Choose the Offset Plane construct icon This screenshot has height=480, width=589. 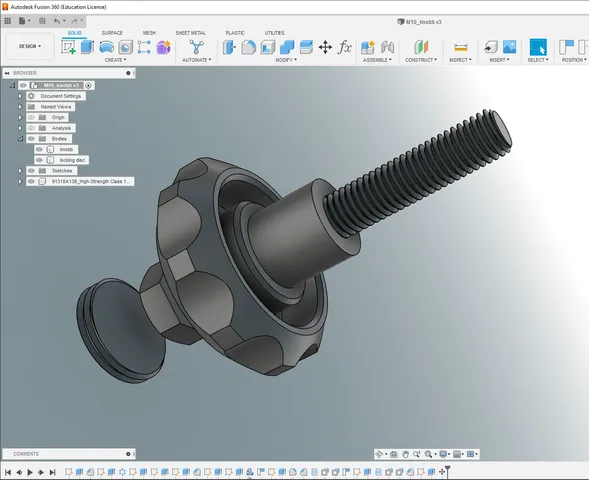tap(421, 47)
